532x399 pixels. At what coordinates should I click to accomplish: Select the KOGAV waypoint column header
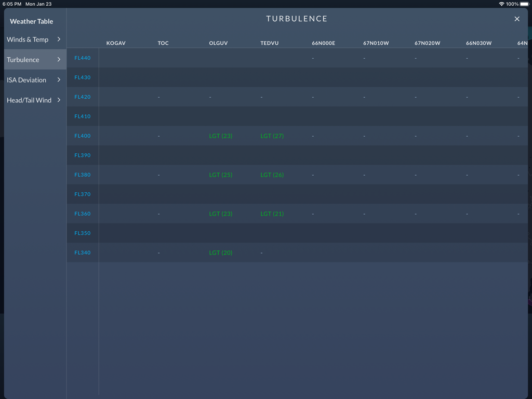116,43
